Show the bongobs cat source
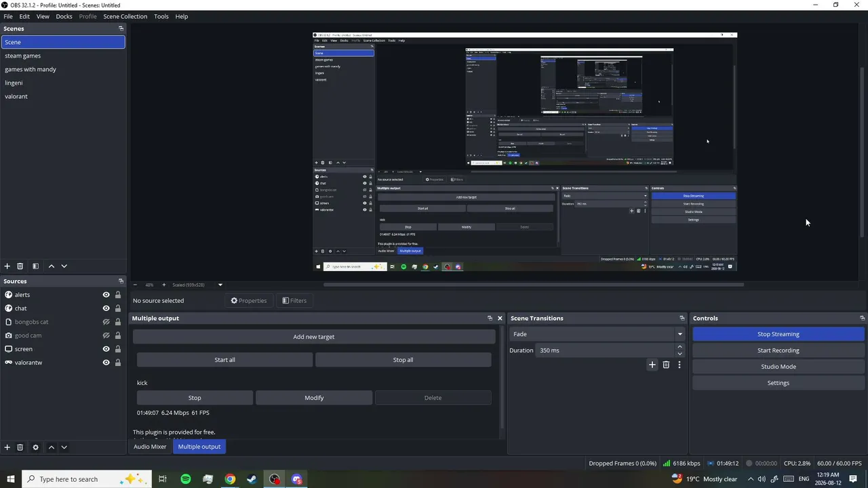Screen dimensions: 868x488 [x=106, y=322]
